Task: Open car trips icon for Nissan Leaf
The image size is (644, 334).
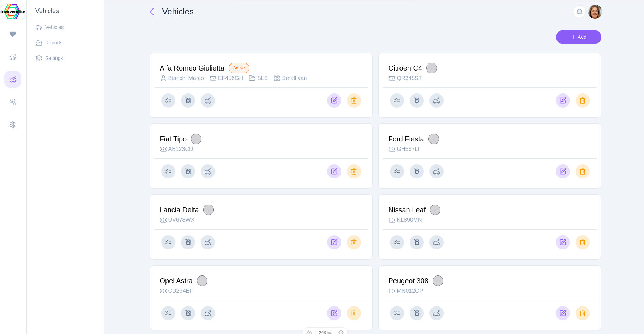Action: (x=437, y=242)
